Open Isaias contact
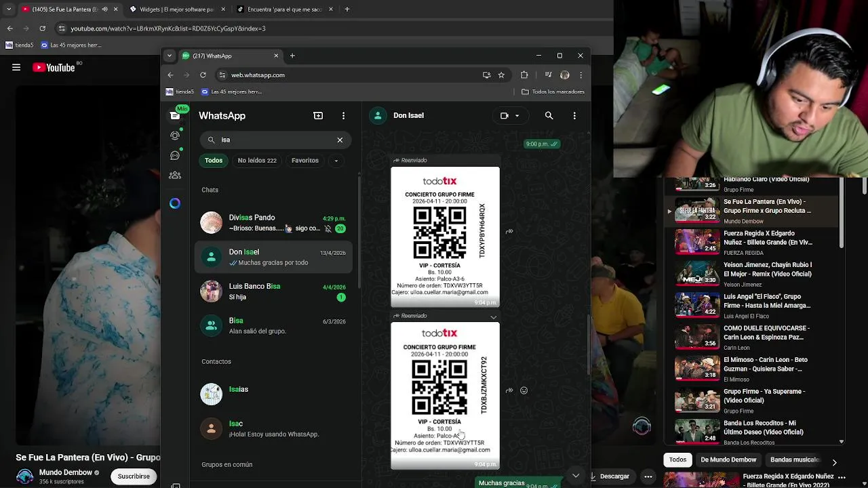The height and width of the screenshot is (488, 868). tap(273, 394)
